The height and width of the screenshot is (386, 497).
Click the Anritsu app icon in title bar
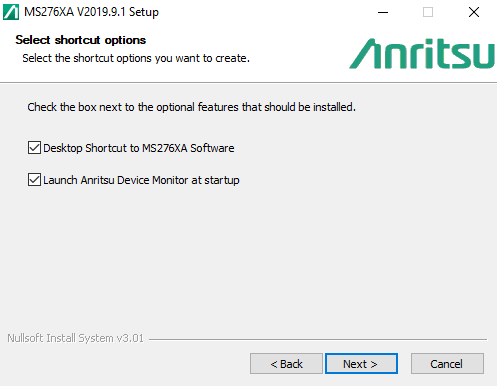[11, 12]
